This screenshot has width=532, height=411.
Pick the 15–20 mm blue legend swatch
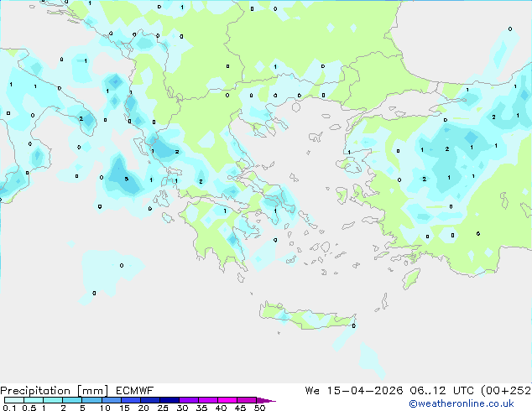point(130,400)
